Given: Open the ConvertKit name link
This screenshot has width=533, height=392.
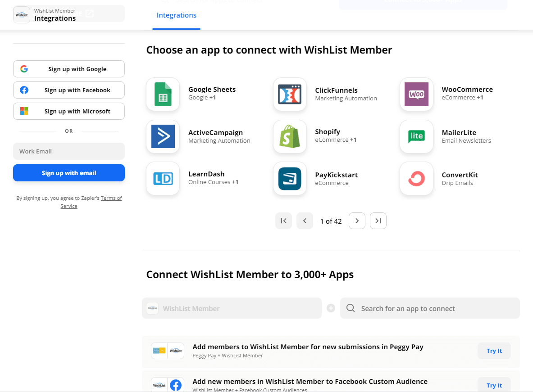Looking at the screenshot, I should pos(460,175).
